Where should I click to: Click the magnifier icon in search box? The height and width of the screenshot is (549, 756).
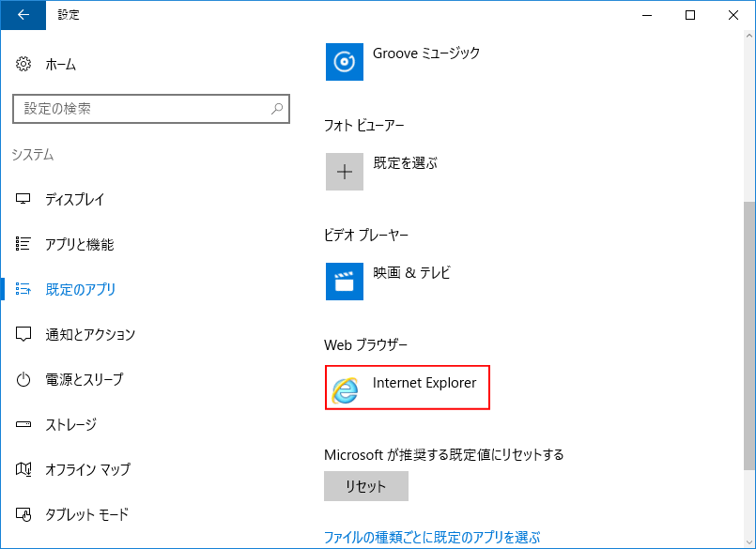277,109
